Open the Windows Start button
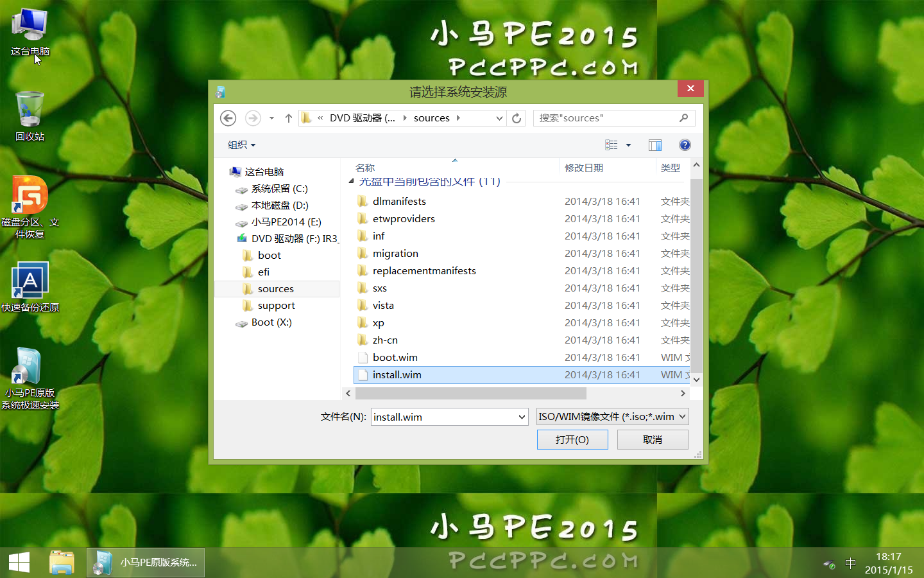This screenshot has height=578, width=924. tap(19, 563)
